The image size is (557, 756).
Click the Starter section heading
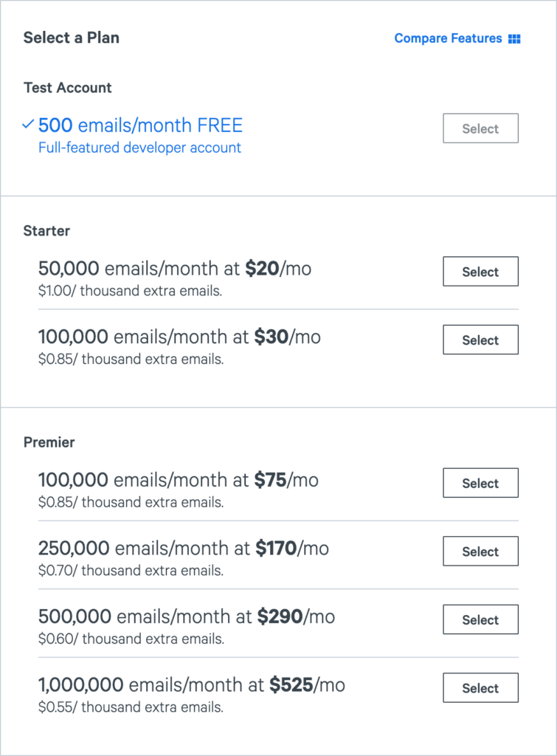coord(46,231)
